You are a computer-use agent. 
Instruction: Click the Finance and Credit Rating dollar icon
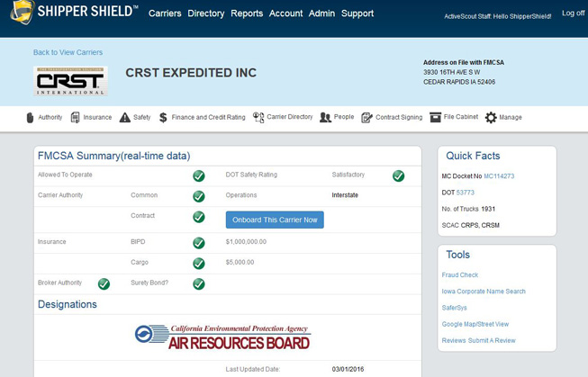click(x=163, y=118)
